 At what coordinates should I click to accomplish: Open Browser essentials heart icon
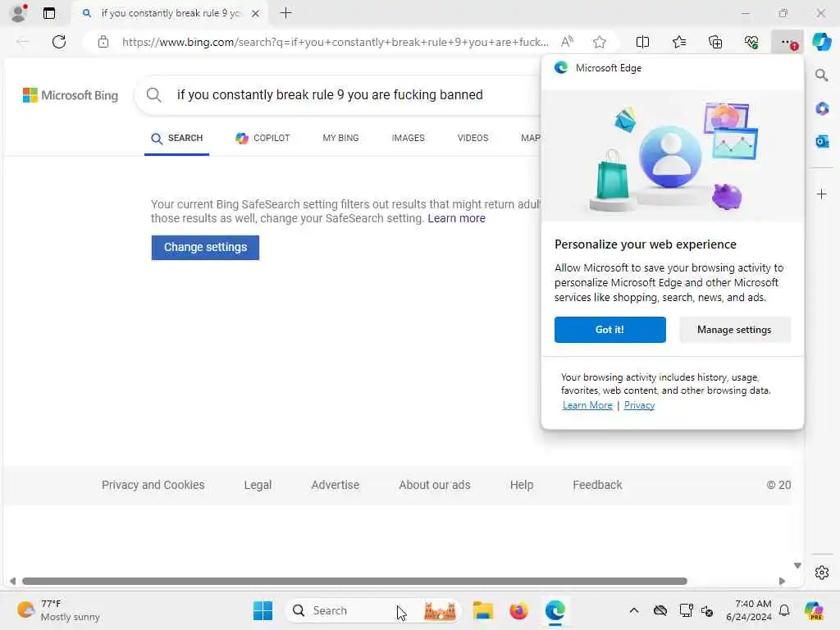pos(751,42)
